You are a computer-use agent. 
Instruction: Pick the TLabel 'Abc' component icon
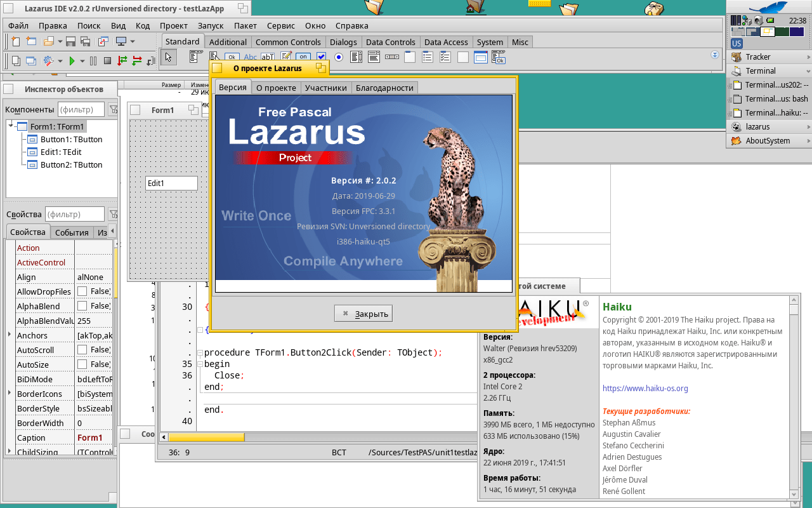[x=250, y=57]
